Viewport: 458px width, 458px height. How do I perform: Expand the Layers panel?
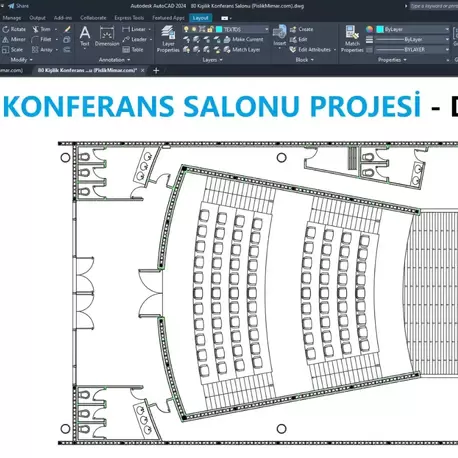212,60
